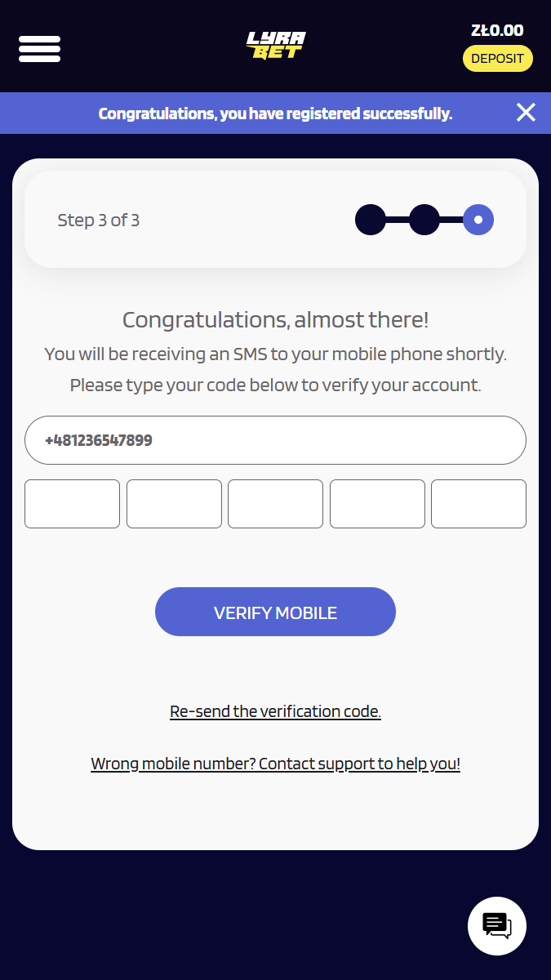Click the LyraBet logo
Viewport: 551px width, 980px height.
(x=276, y=45)
